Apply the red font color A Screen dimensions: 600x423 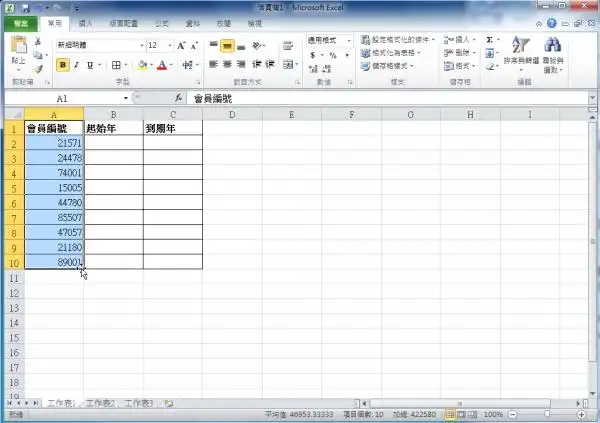point(162,65)
